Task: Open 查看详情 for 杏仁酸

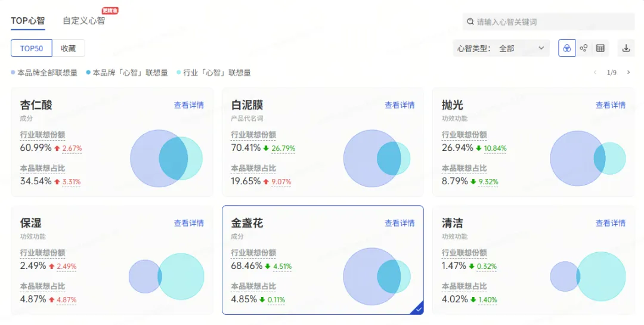Action: coord(188,105)
